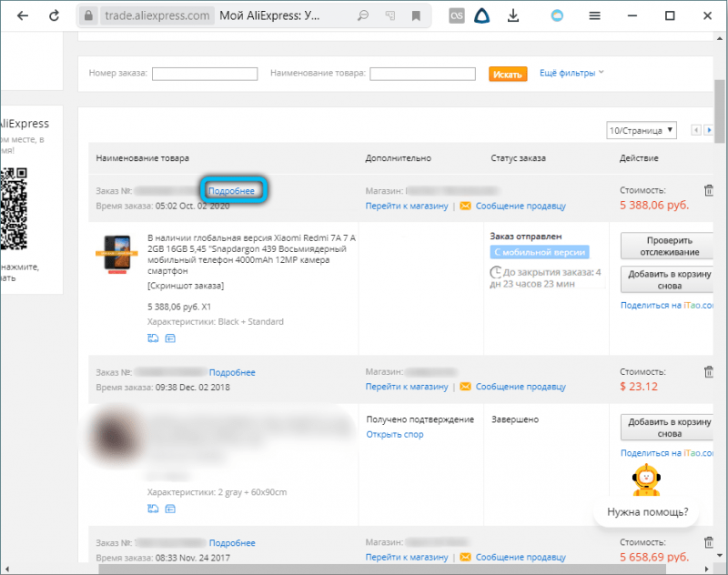
Task: Click Сообщение продавцу for 2018 order
Action: [521, 387]
